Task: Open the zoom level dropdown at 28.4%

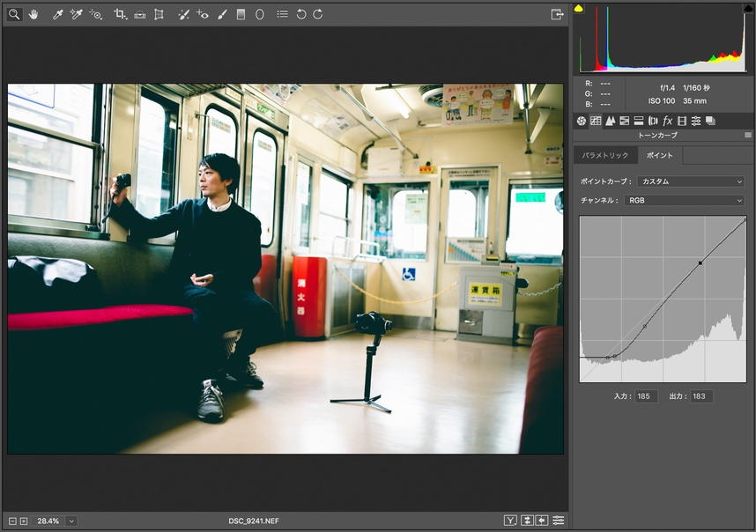Action: coord(71,521)
